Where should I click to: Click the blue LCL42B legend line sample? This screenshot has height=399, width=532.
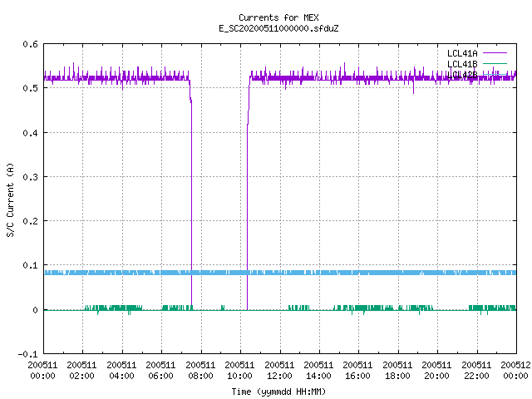click(495, 74)
